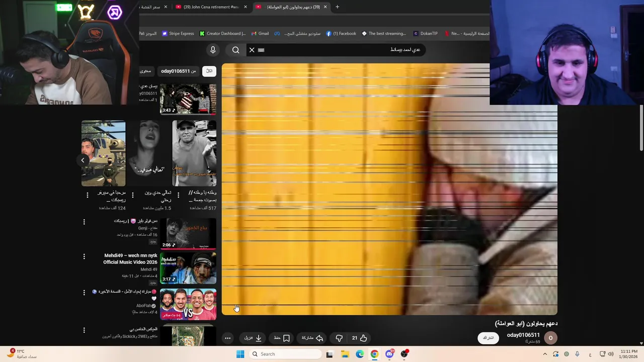Viewport: 644px width, 362px height.
Task: Open Task View on taskbar
Action: point(330,354)
